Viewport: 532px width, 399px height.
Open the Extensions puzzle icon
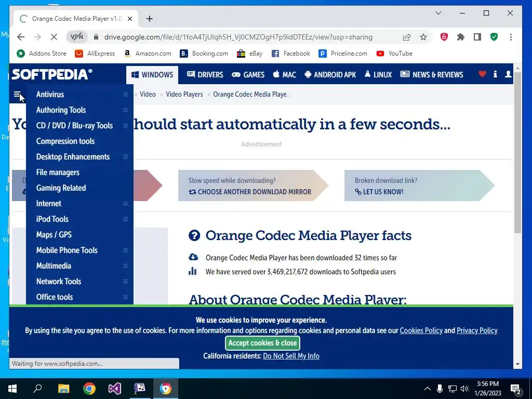pos(460,37)
